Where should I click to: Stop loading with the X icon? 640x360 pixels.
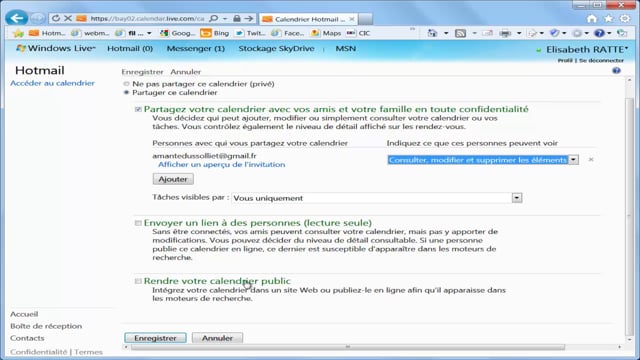point(68,18)
